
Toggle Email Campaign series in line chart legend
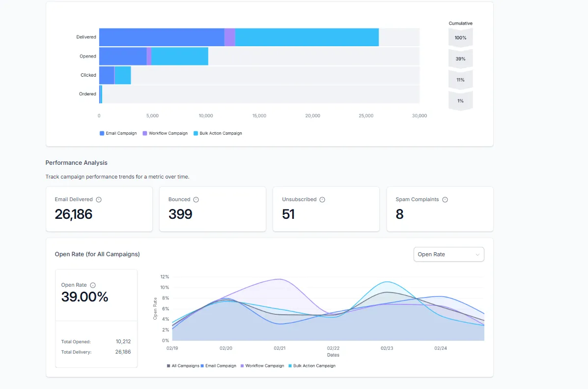tap(218, 366)
